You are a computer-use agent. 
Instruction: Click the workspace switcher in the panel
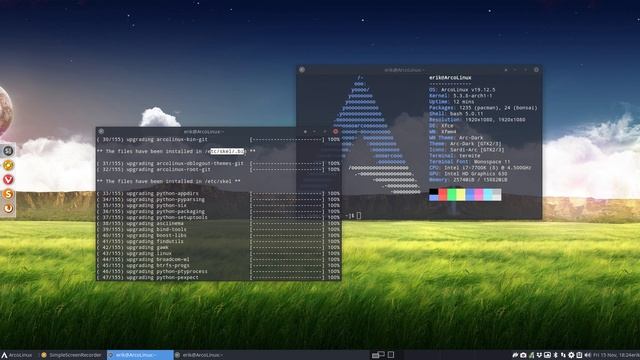point(378,355)
